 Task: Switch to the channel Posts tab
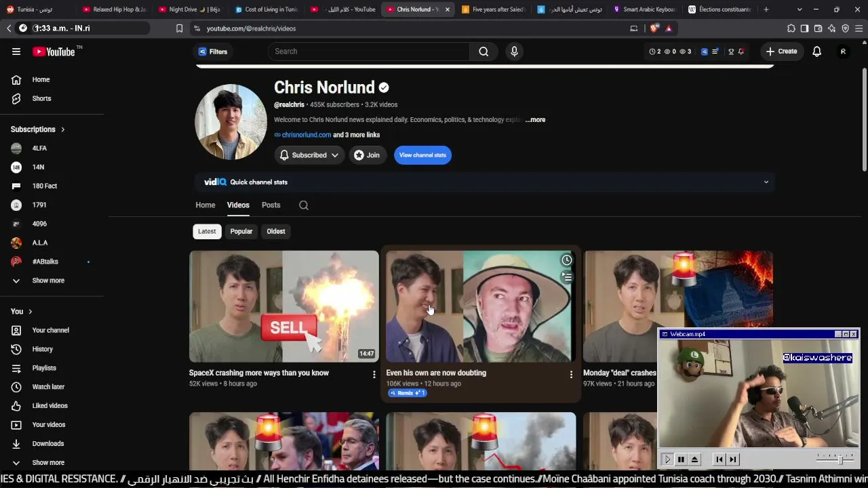271,205
